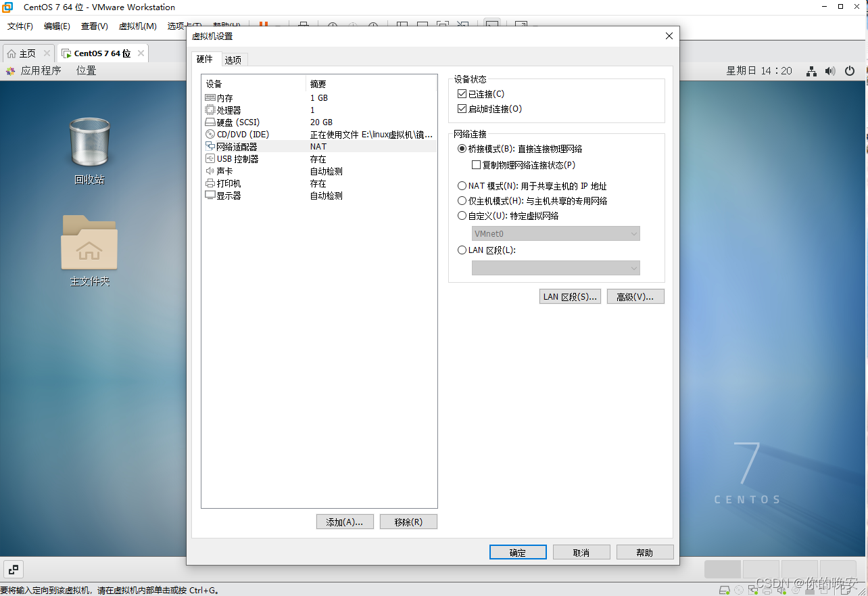Click the LAN 区段(S)... button
868x596 pixels.
point(570,297)
